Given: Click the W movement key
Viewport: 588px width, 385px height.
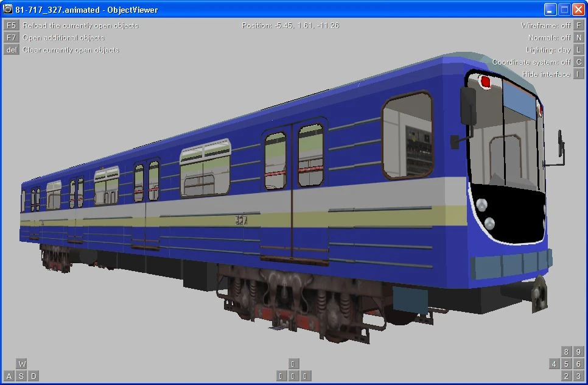Looking at the screenshot, I should [x=22, y=364].
